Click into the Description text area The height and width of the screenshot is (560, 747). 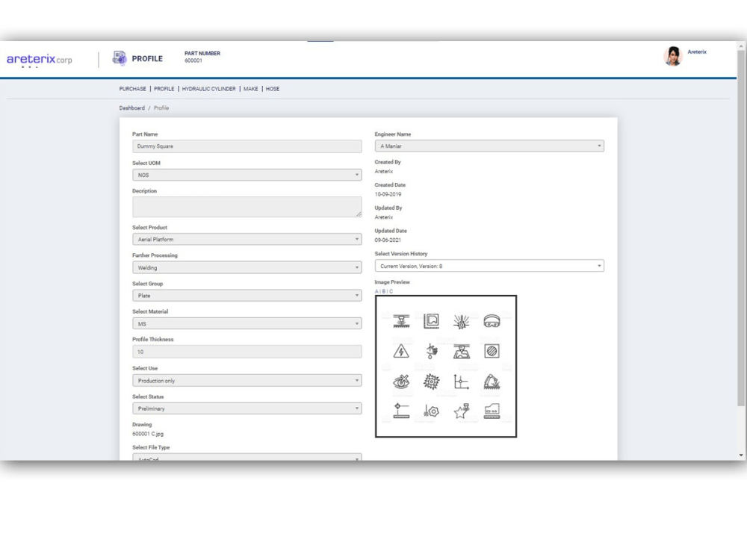pyautogui.click(x=247, y=207)
